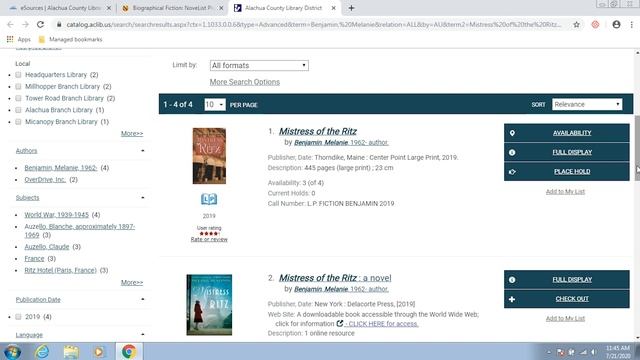Show more subjects with More>> link
The image size is (640, 360).
pos(132,282)
